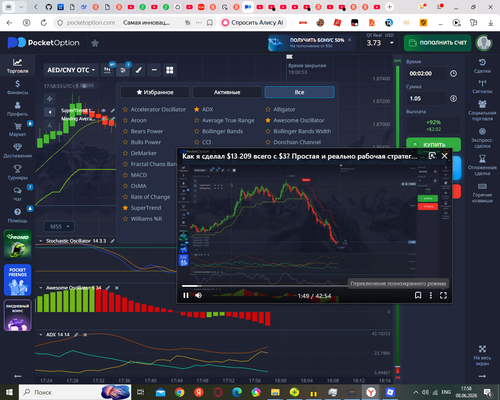Pause the video playback
This screenshot has height=400, width=500.
pyautogui.click(x=186, y=295)
